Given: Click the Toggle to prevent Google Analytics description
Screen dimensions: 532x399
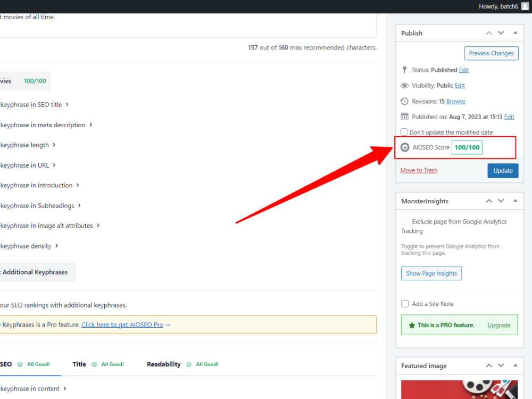Looking at the screenshot, I should tap(450, 250).
